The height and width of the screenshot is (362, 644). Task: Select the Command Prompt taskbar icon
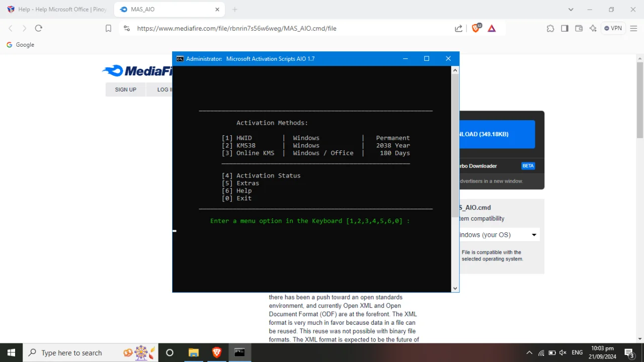[239, 352]
